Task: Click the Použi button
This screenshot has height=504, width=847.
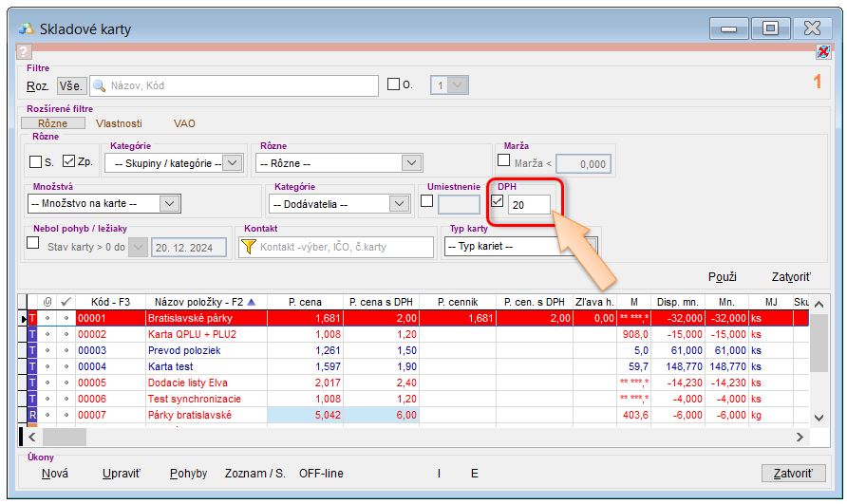Action: [x=723, y=276]
